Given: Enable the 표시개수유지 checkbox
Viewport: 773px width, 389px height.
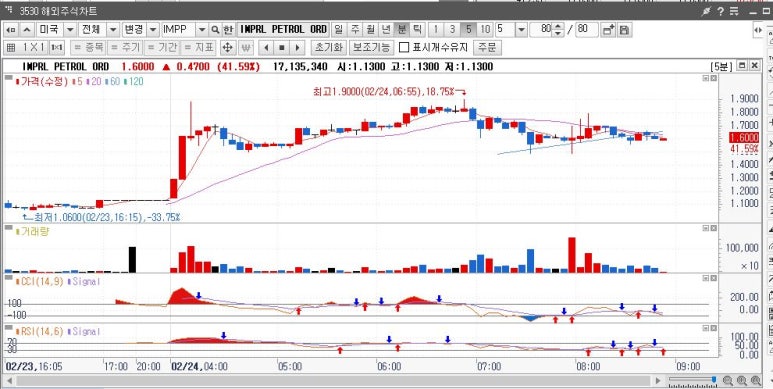Looking at the screenshot, I should 404,48.
